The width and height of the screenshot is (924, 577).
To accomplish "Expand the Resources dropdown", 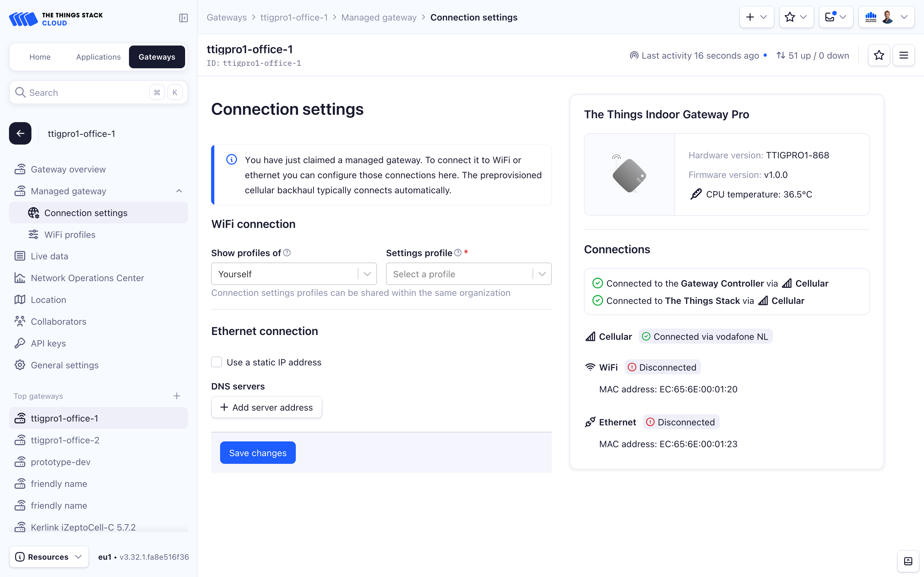I will [x=49, y=557].
